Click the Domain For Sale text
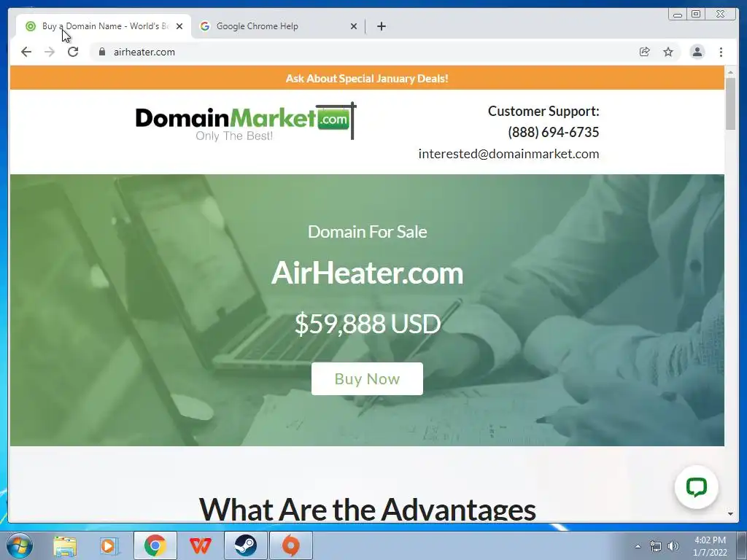Screen dimensions: 747x560 367,231
